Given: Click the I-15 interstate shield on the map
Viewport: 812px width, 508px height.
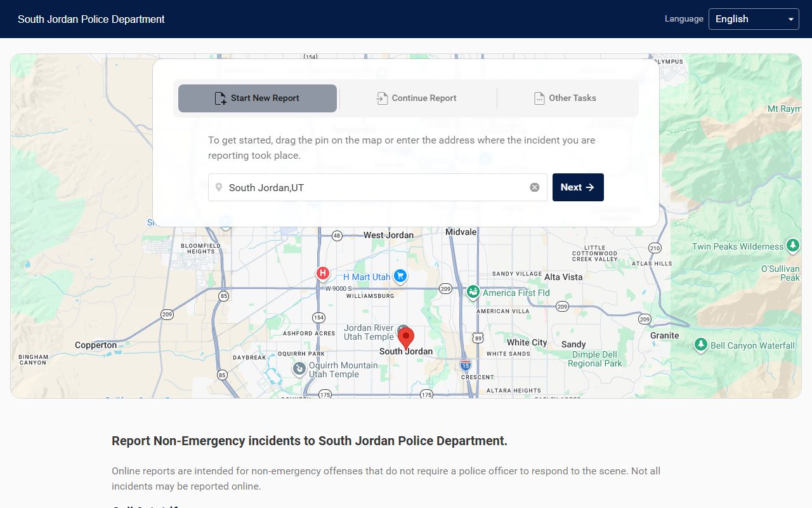Looking at the screenshot, I should 466,365.
